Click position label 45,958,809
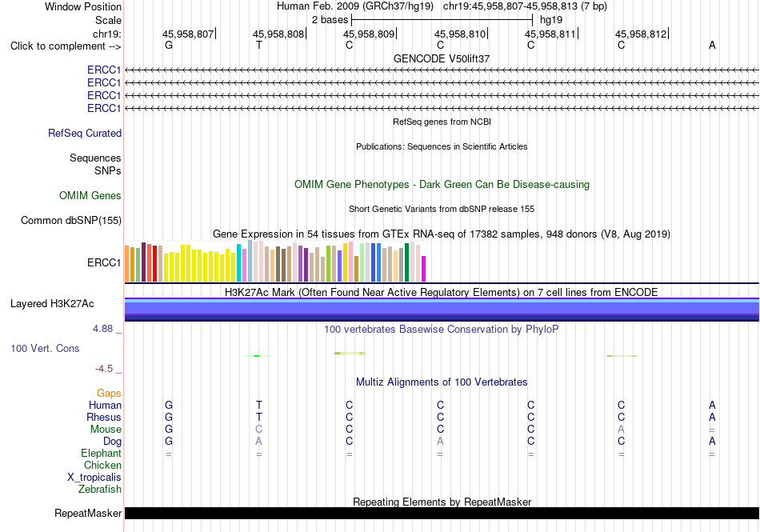The height and width of the screenshot is (532, 760). click(369, 34)
